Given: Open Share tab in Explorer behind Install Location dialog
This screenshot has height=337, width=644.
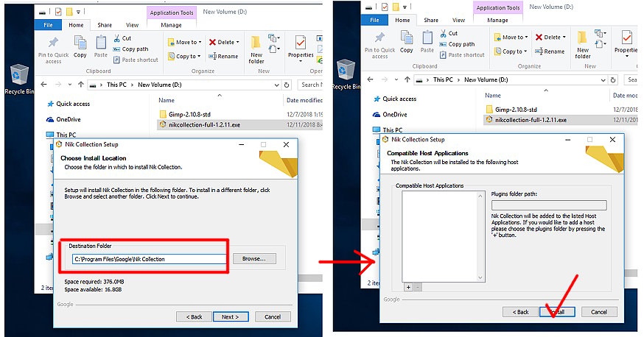Looking at the screenshot, I should (105, 25).
